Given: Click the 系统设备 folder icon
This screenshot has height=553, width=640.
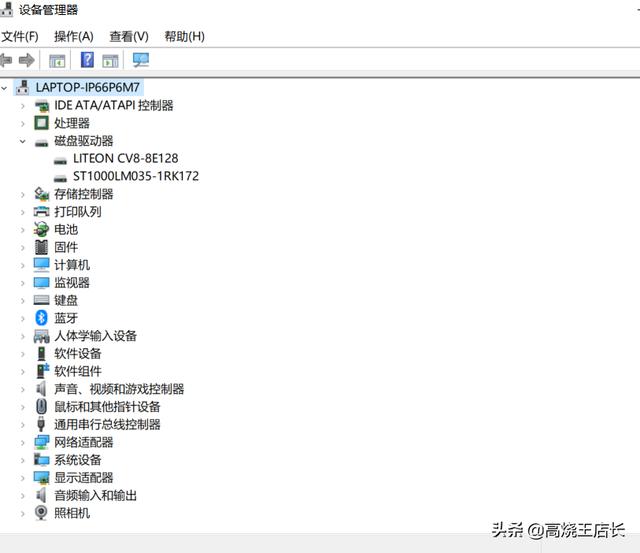Looking at the screenshot, I should click(42, 460).
